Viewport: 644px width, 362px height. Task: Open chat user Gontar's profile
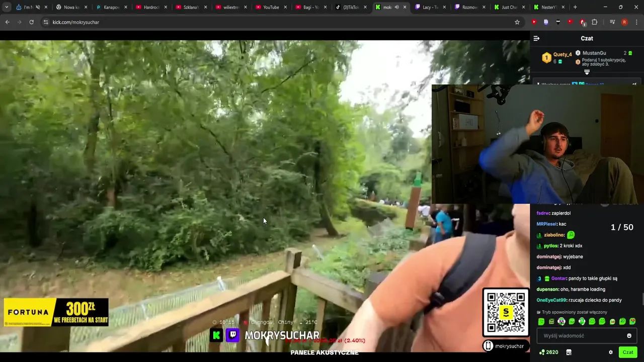point(558,279)
